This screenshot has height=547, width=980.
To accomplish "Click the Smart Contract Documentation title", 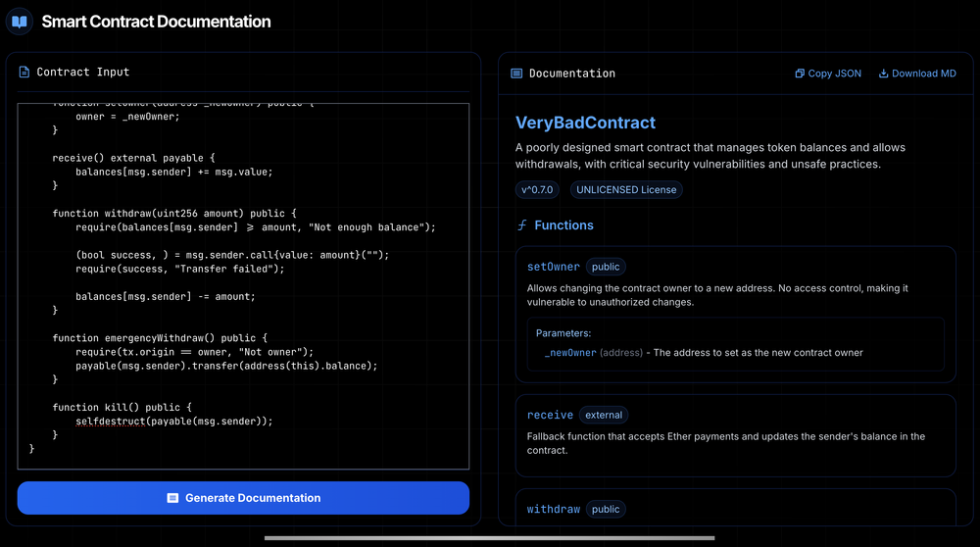I will coord(156,22).
